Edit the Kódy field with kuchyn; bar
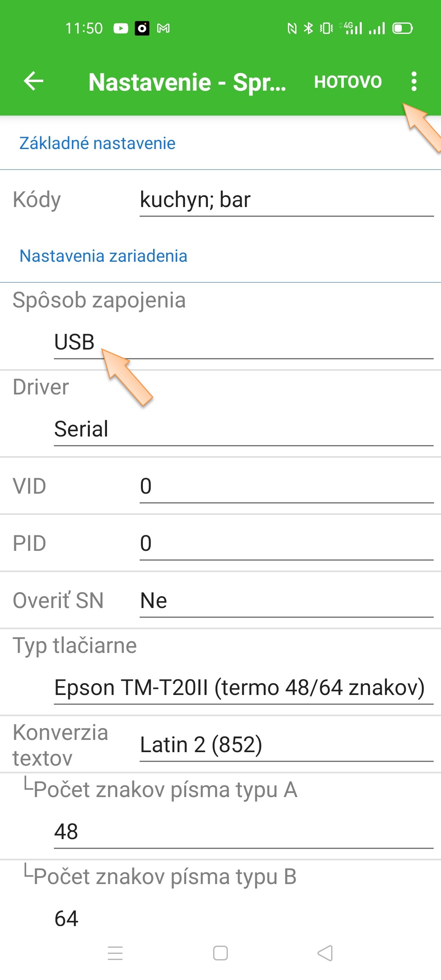The height and width of the screenshot is (980, 441). (x=286, y=200)
